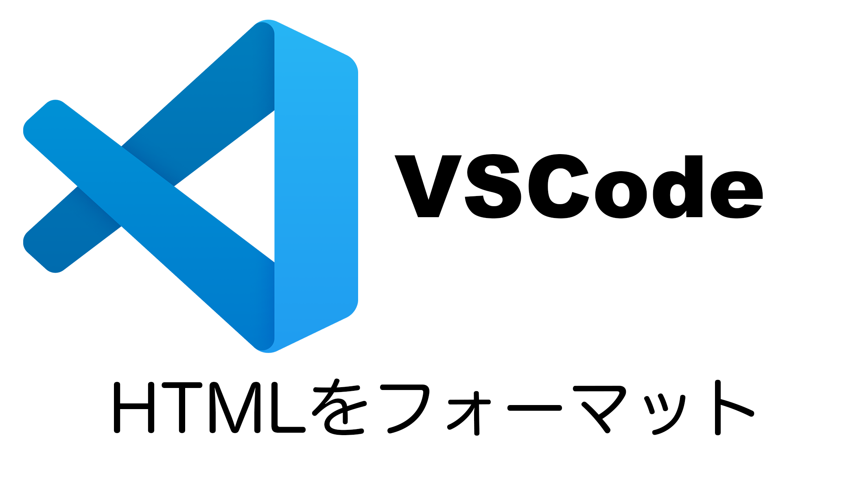Open VSCode format document tool

tap(434, 417)
